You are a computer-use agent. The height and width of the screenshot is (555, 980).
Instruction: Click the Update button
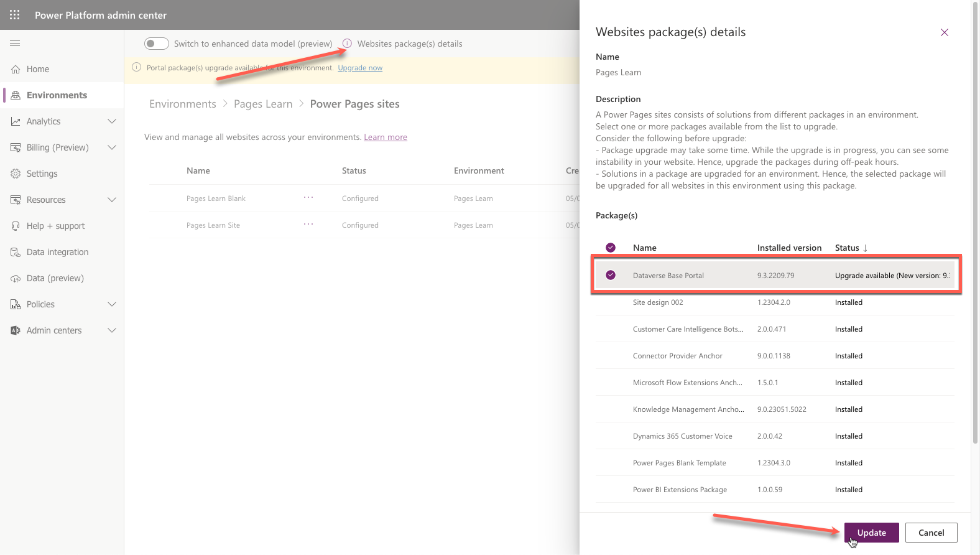click(x=872, y=533)
